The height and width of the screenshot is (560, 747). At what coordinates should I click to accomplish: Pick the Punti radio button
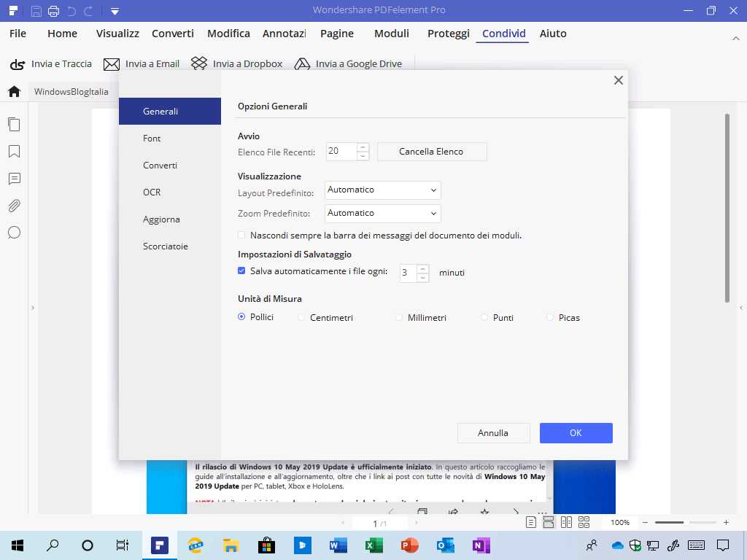(484, 317)
